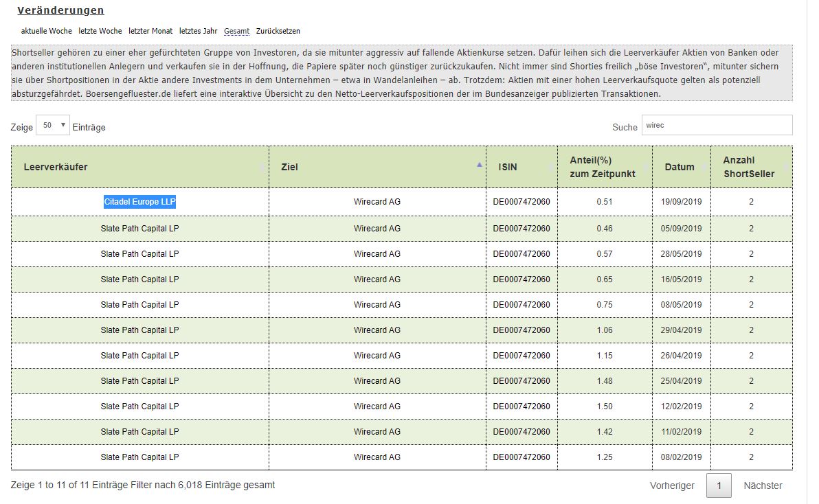Image resolution: width=819 pixels, height=504 pixels.
Task: Click the 'Nächster' pagination control
Action: (763, 485)
